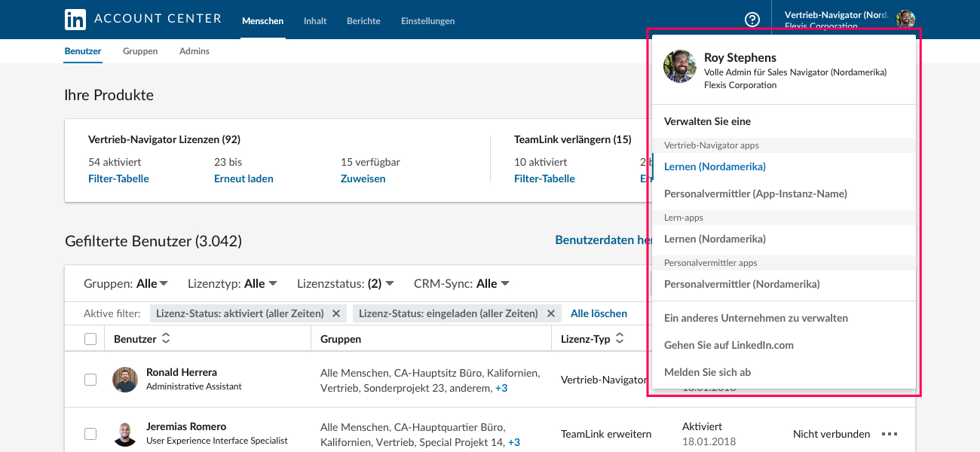This screenshot has width=980, height=452.
Task: Click Ronald Herrera's profile photo
Action: pos(125,379)
